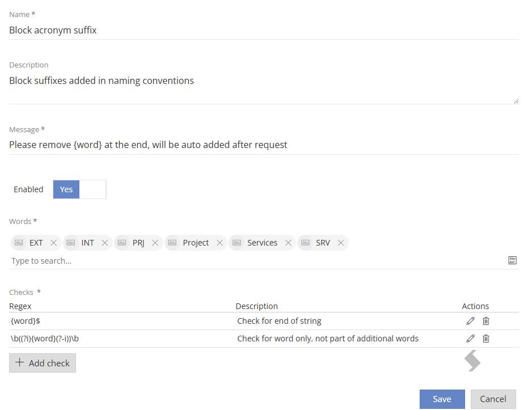Viewport: 532px width, 410px height.
Task: Select the Services word chip
Action: pos(262,243)
